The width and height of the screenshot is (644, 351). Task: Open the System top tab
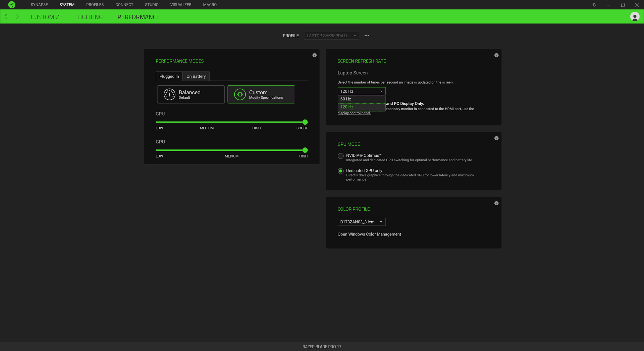67,5
